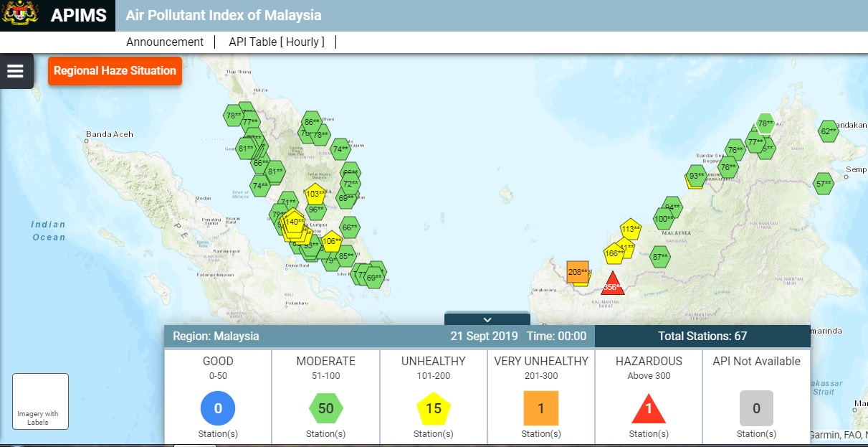Viewport: 868px width, 447px height.
Task: Click the Malaysia coat of arms logo
Action: point(20,14)
